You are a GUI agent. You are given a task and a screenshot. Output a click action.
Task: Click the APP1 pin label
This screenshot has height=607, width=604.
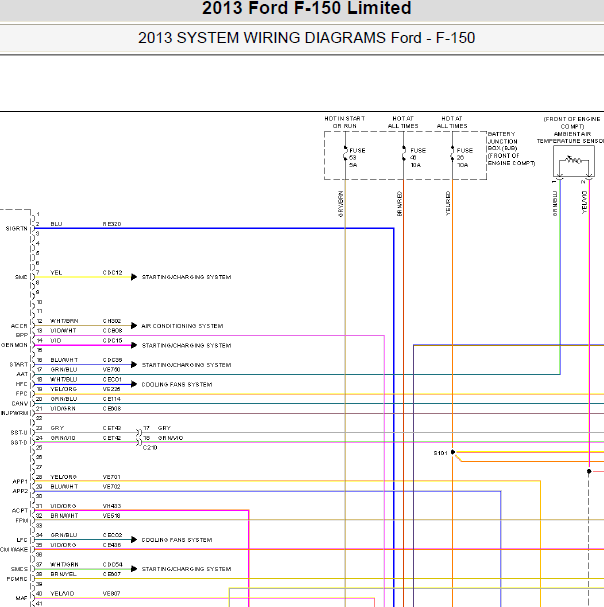tap(20, 482)
